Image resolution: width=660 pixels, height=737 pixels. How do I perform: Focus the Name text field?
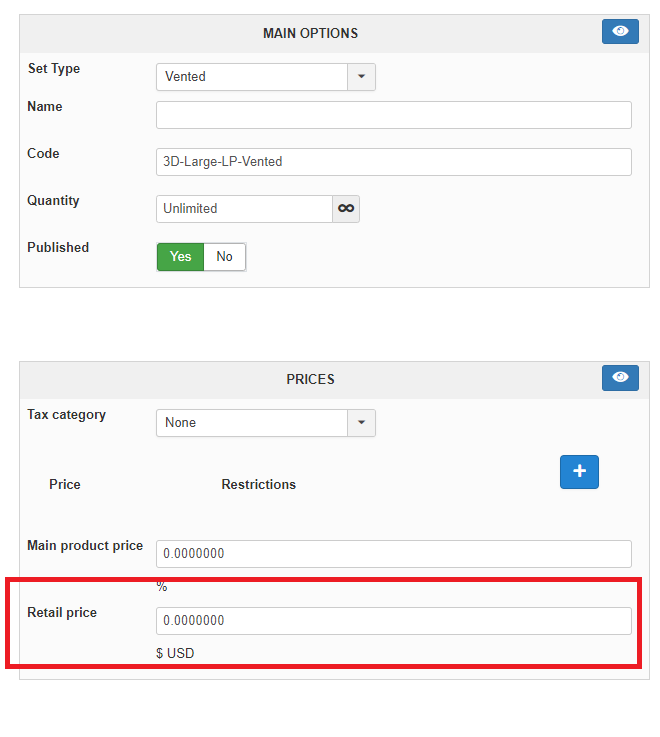click(x=393, y=115)
